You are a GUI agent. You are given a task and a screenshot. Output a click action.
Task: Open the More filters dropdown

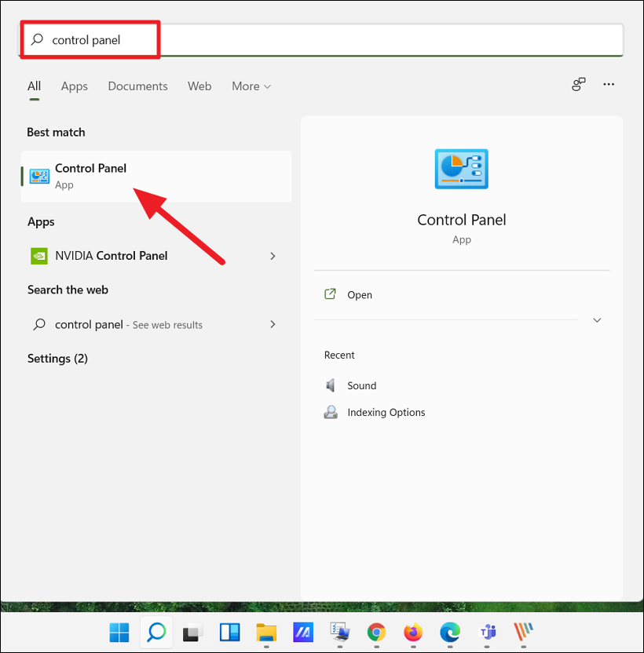click(x=251, y=86)
